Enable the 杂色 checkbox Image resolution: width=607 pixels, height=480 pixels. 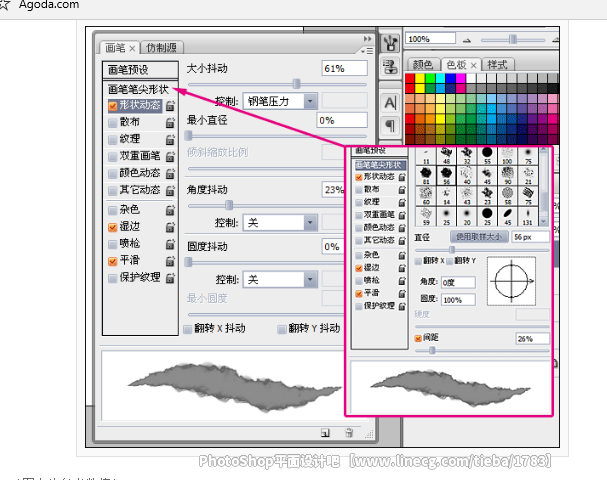113,210
